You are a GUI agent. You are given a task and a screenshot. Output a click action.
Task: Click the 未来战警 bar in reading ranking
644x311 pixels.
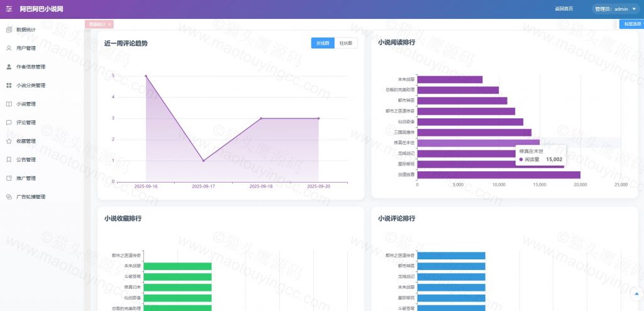(x=450, y=79)
